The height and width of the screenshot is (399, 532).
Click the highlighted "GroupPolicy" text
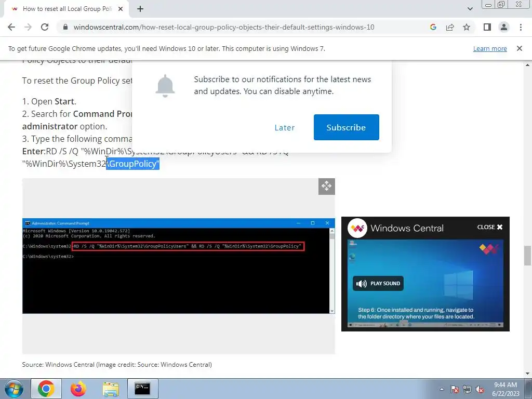132,164
